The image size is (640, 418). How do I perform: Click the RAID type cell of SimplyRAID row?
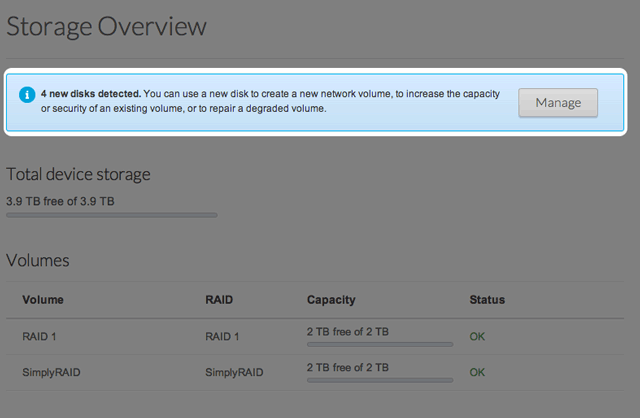(x=236, y=372)
